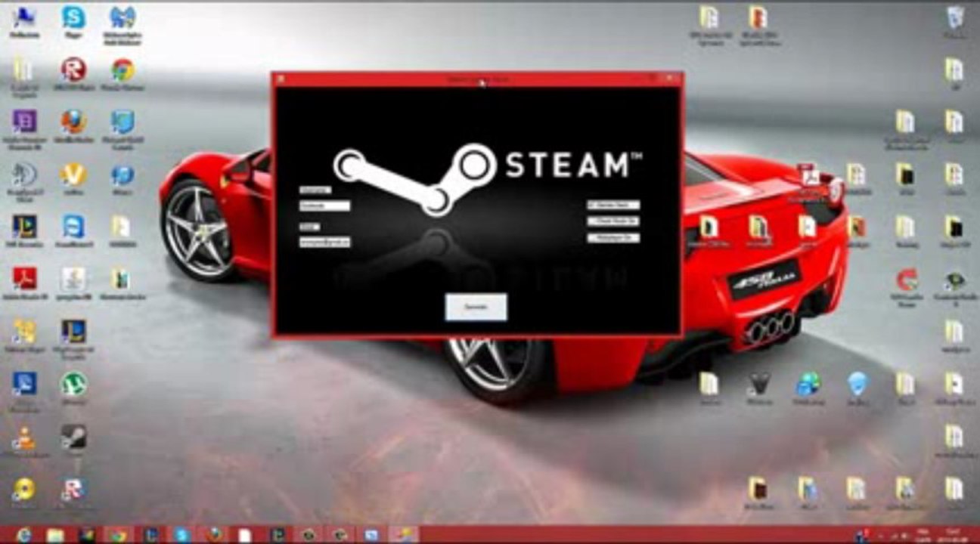Click the Generate button in the Steam window

point(476,307)
